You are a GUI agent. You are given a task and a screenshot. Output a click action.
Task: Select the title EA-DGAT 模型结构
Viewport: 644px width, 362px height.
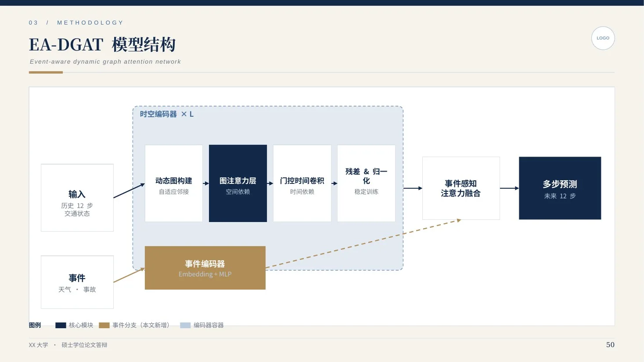point(102,44)
